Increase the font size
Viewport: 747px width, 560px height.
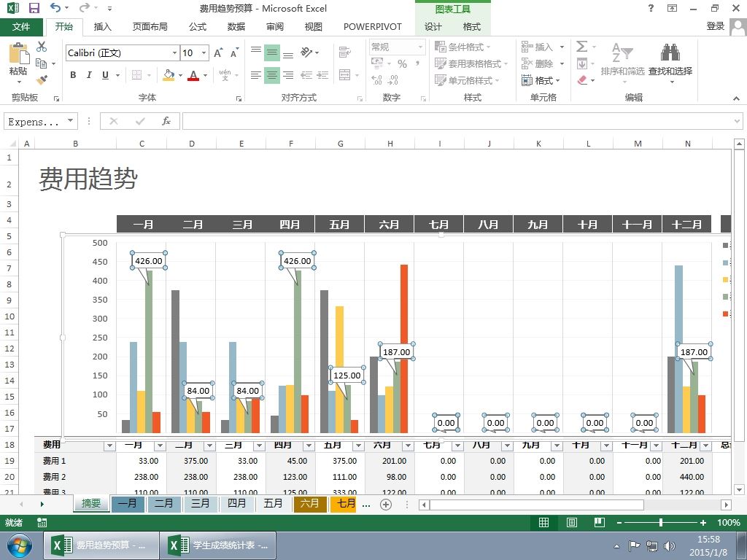(x=217, y=52)
